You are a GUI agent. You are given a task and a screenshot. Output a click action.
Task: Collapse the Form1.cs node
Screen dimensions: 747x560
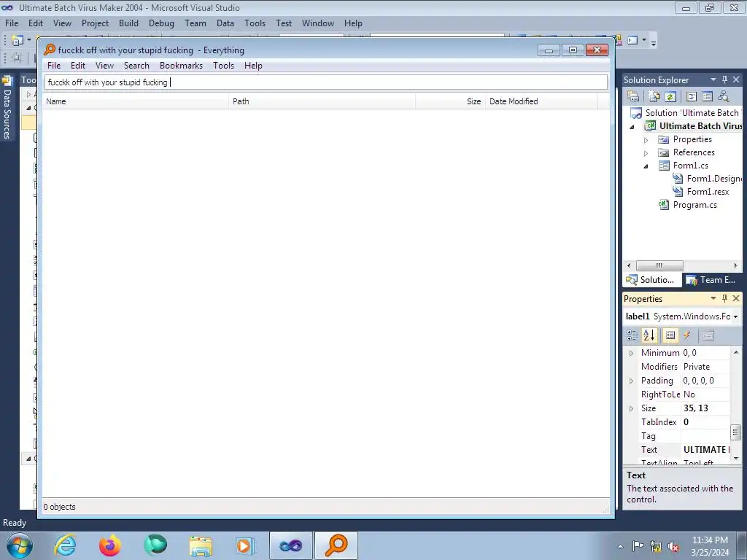[646, 166]
